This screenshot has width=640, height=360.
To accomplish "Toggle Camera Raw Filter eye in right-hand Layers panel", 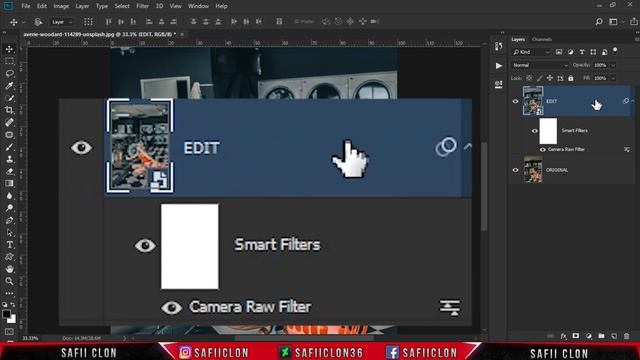I will pyautogui.click(x=542, y=150).
